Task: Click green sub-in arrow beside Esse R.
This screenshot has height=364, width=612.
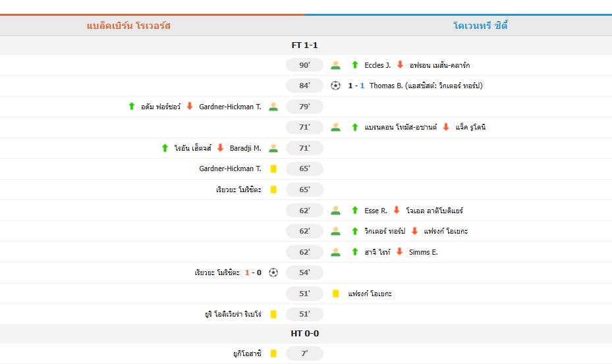Action: [355, 211]
